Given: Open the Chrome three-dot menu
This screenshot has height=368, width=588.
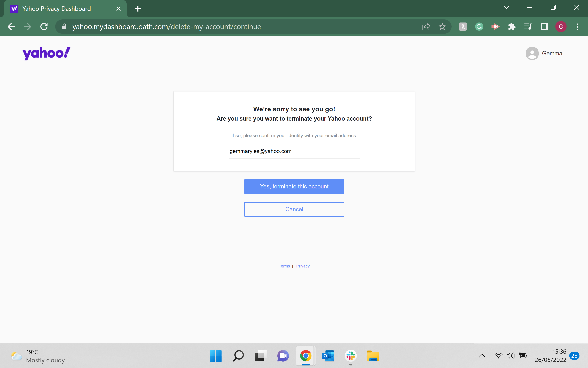Looking at the screenshot, I should tap(577, 27).
